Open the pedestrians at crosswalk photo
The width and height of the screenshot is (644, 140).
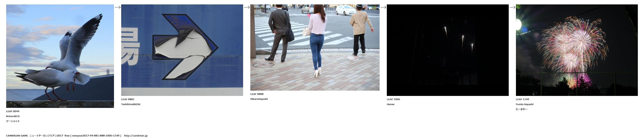(315, 47)
